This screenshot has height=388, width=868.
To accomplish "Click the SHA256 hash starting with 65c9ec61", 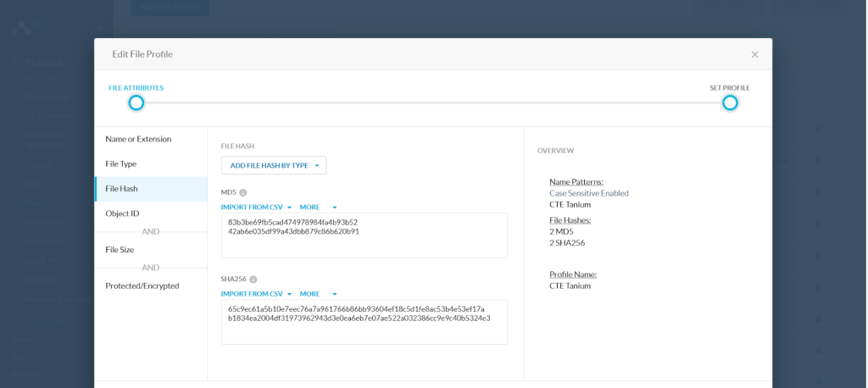I will pos(356,309).
